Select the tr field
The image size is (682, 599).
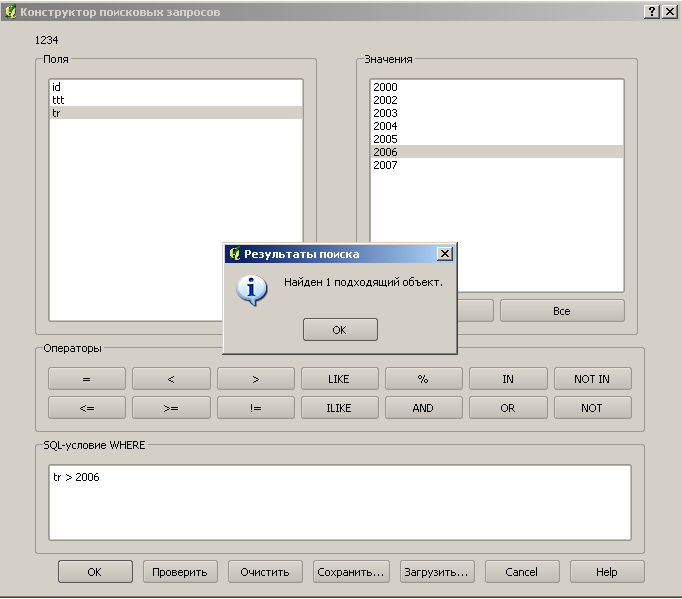(176, 113)
